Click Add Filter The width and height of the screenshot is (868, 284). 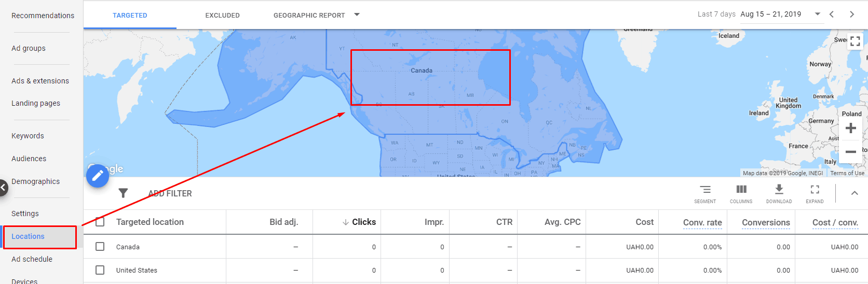170,193
